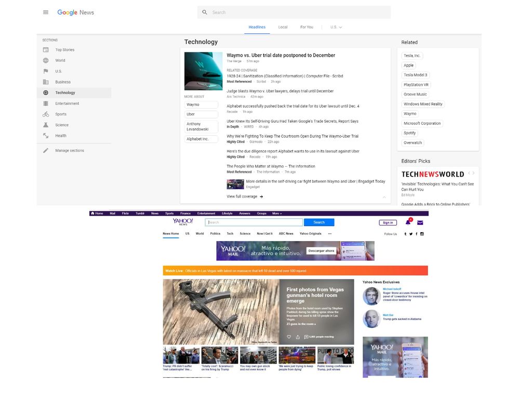This screenshot has height=399, width=532.
Task: Like the Vegas gunman story heart icon
Action: click(289, 337)
